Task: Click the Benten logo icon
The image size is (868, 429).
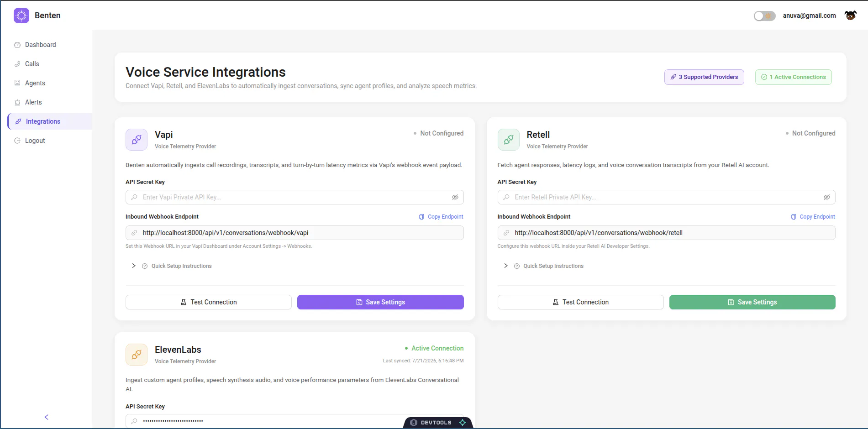Action: click(21, 16)
